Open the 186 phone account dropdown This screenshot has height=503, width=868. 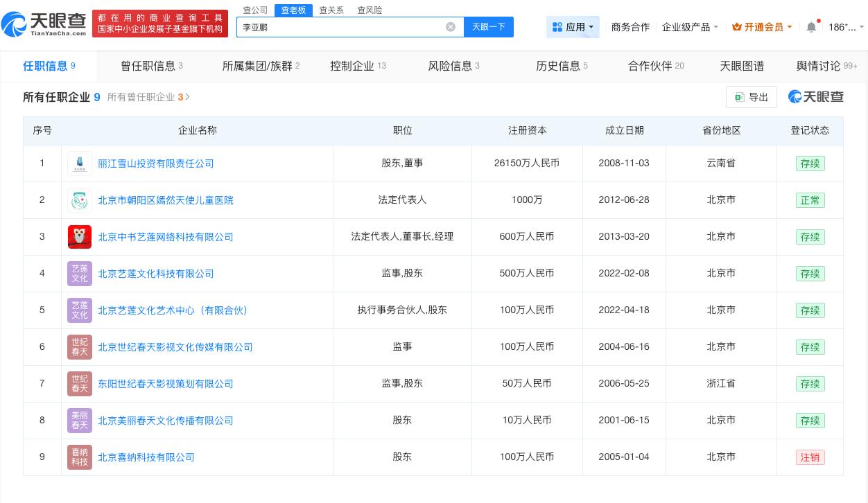coord(843,27)
